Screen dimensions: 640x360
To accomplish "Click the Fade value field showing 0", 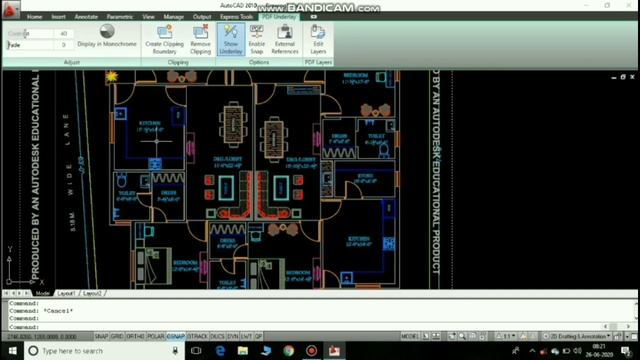I will click(64, 45).
